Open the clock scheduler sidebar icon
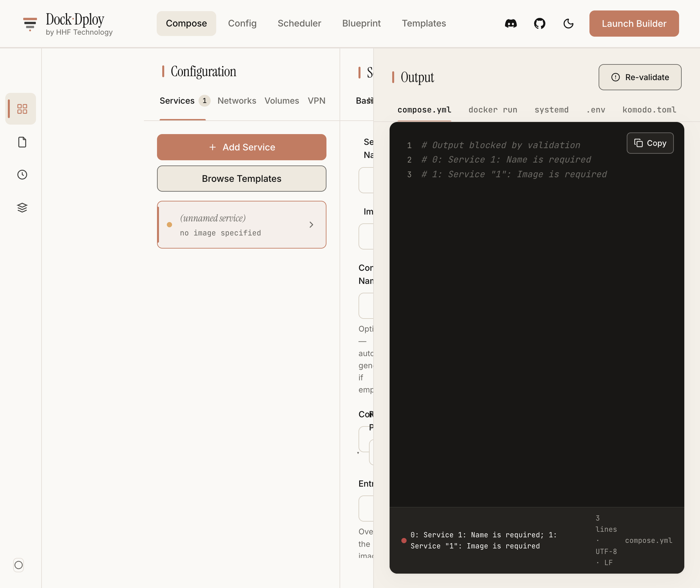The width and height of the screenshot is (700, 588). (x=22, y=175)
